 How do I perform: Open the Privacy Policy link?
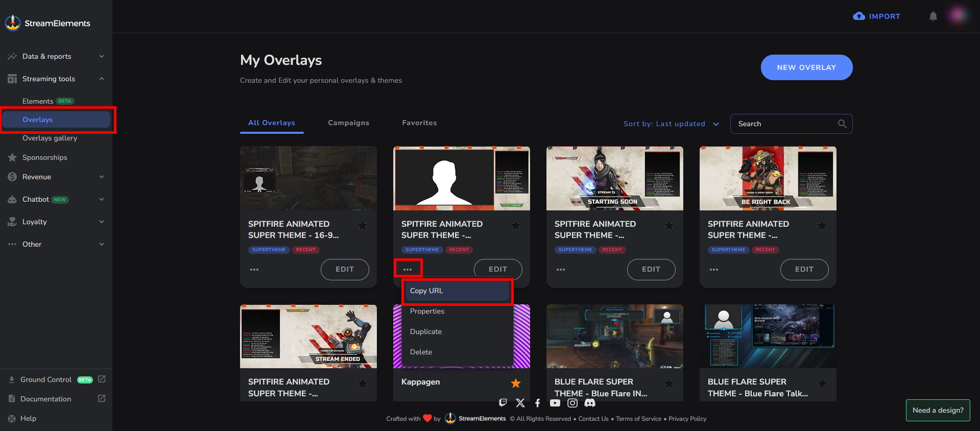687,419
